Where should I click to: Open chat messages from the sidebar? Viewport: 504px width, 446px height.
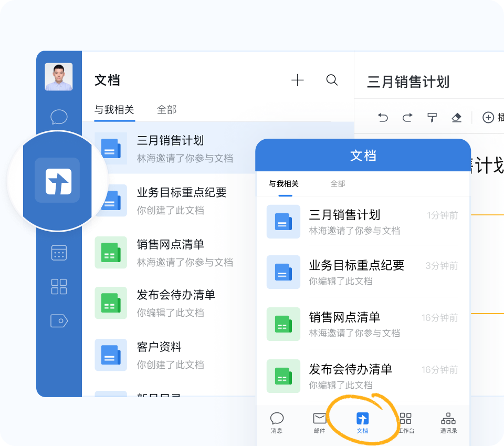[x=59, y=117]
